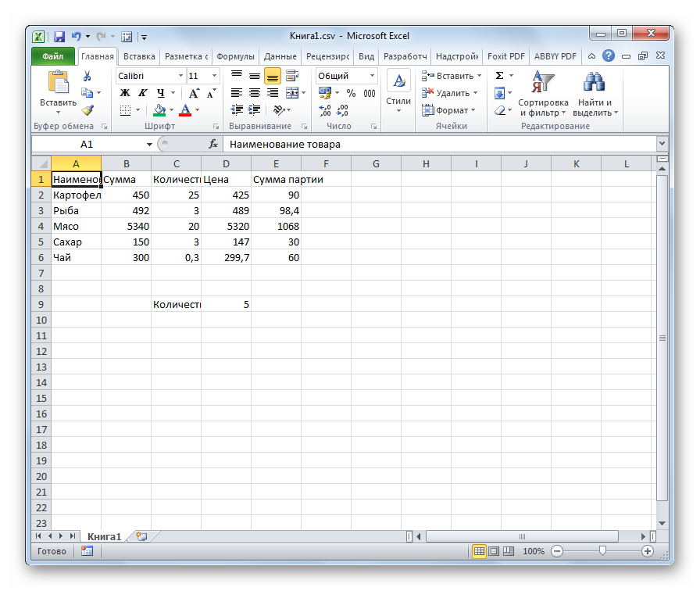Toggle bottom vertical alignment button
The height and width of the screenshot is (591, 700).
[x=272, y=76]
